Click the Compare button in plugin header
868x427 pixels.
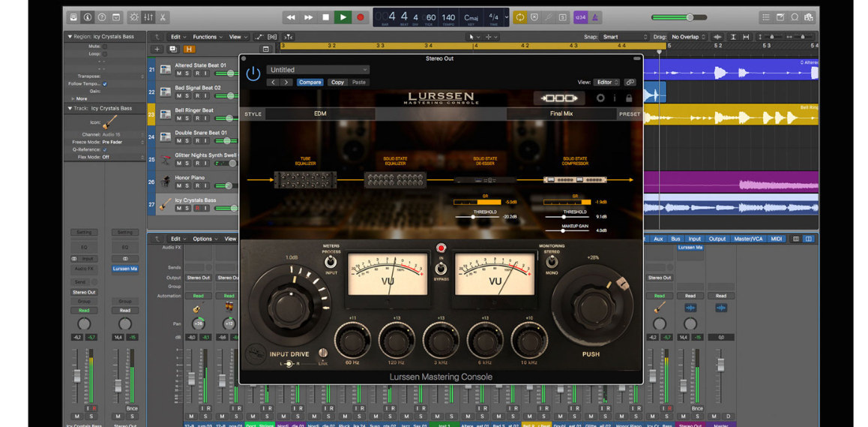tap(310, 83)
